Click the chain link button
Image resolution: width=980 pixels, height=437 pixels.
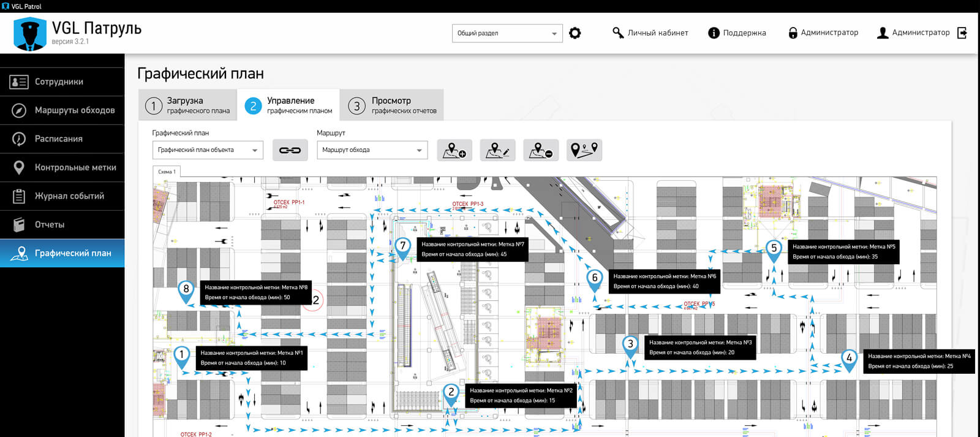pos(290,150)
